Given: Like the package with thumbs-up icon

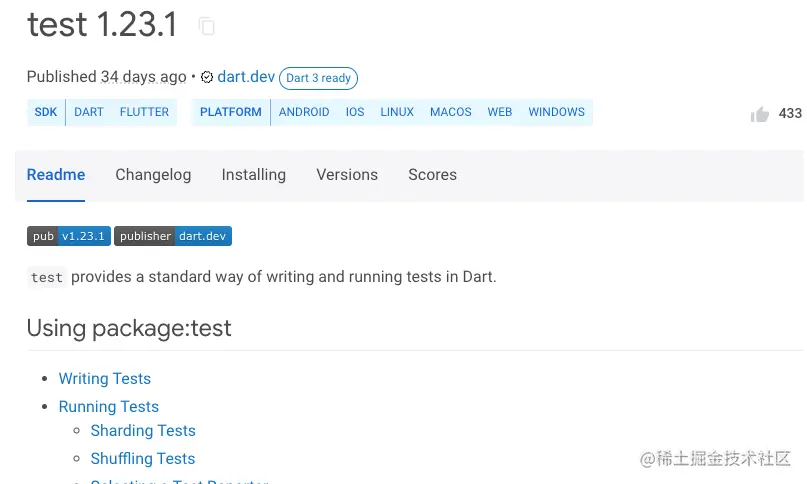Looking at the screenshot, I should pyautogui.click(x=759, y=114).
